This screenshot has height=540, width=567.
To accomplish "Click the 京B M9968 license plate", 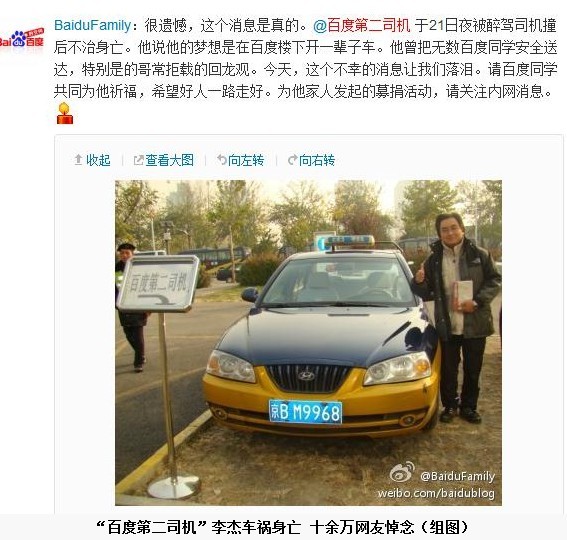I will 306,412.
